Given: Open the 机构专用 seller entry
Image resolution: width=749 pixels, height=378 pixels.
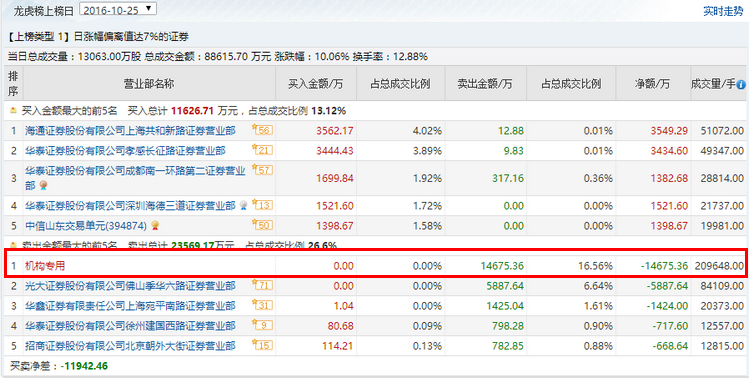Looking at the screenshot, I should 45,266.
